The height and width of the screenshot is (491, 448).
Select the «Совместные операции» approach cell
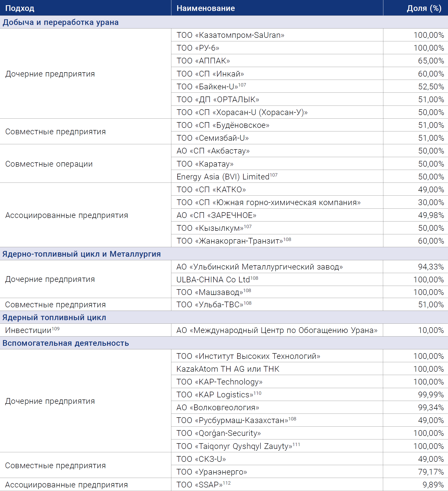pos(86,164)
